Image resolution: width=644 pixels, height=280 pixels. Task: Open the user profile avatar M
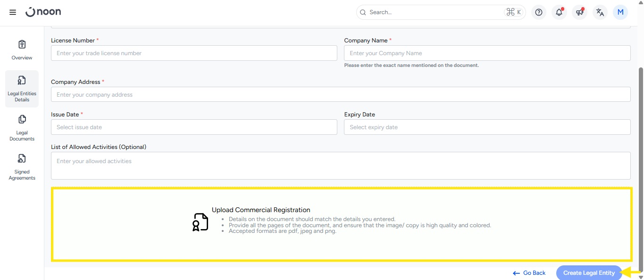[620, 12]
